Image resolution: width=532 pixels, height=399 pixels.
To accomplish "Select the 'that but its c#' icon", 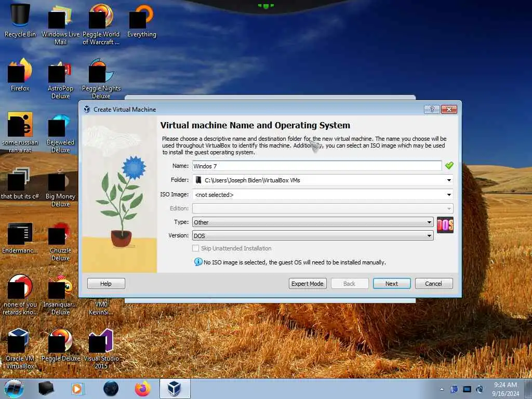I will [x=20, y=183].
